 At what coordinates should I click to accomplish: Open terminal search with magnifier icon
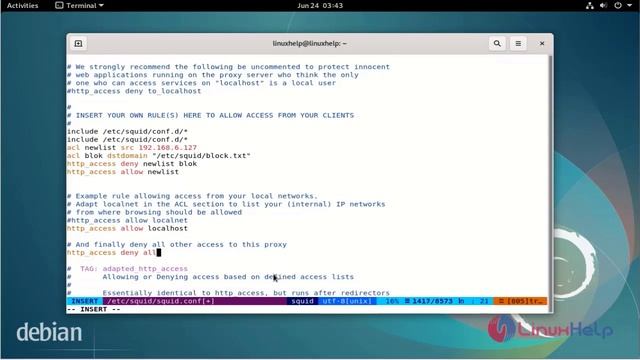click(497, 43)
